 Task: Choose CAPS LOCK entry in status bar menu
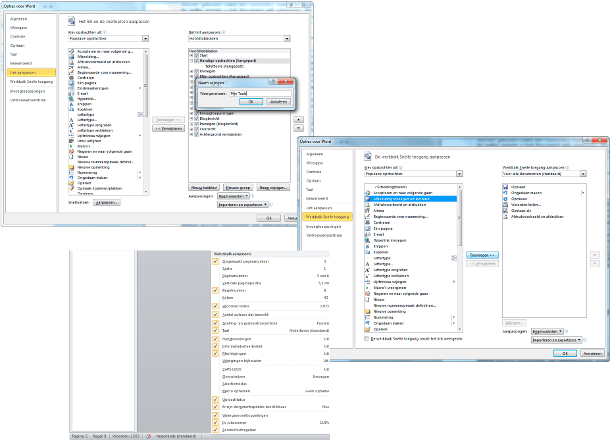point(232,369)
